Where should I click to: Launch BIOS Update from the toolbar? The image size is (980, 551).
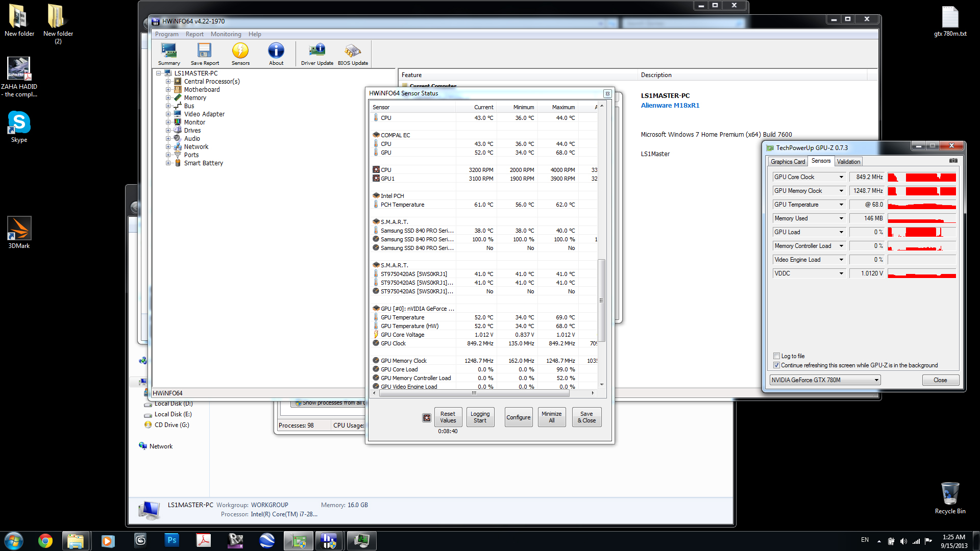coord(353,54)
